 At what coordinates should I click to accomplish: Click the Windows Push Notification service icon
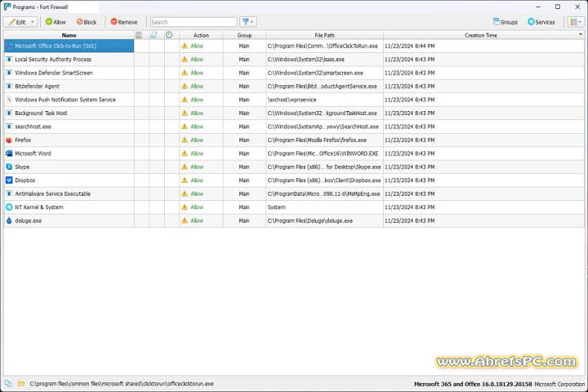click(x=9, y=100)
